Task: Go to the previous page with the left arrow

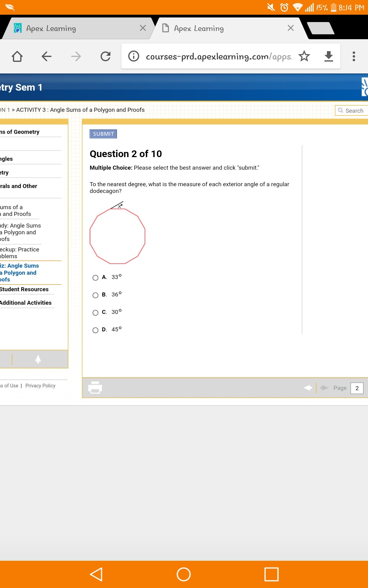Action: (x=308, y=388)
